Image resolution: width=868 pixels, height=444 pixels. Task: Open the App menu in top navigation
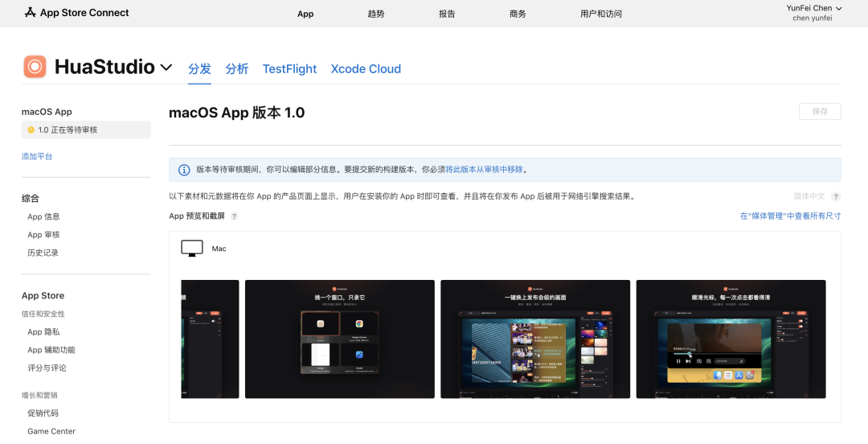[x=305, y=14]
